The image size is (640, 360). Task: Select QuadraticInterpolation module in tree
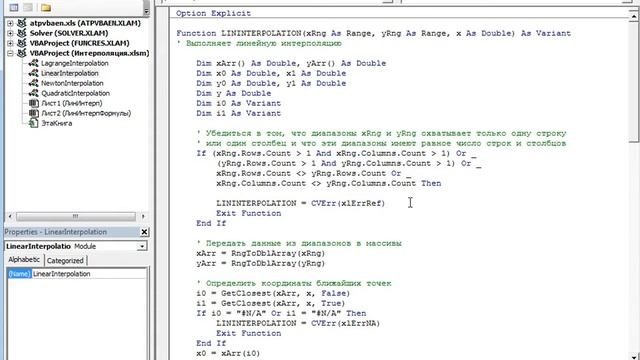tap(76, 93)
